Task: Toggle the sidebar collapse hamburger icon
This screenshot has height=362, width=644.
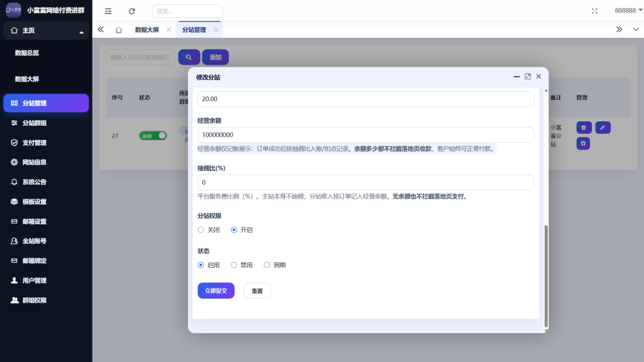Action: (x=108, y=11)
